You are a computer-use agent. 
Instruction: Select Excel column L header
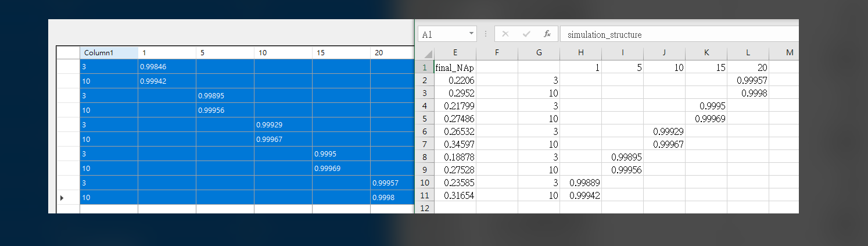pos(748,53)
